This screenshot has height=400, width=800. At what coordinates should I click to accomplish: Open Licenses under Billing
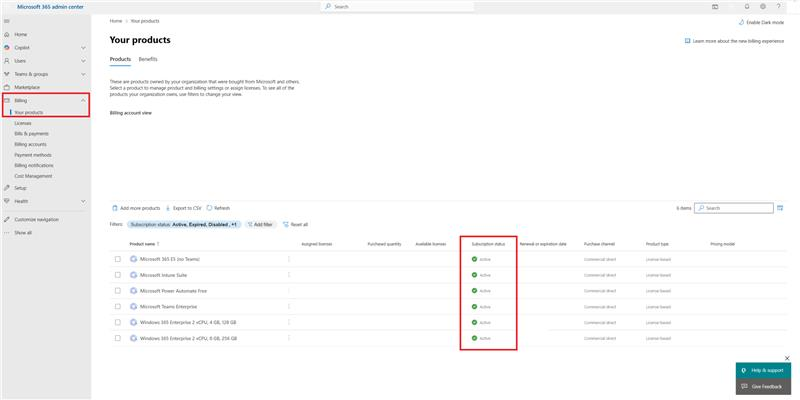[23, 123]
